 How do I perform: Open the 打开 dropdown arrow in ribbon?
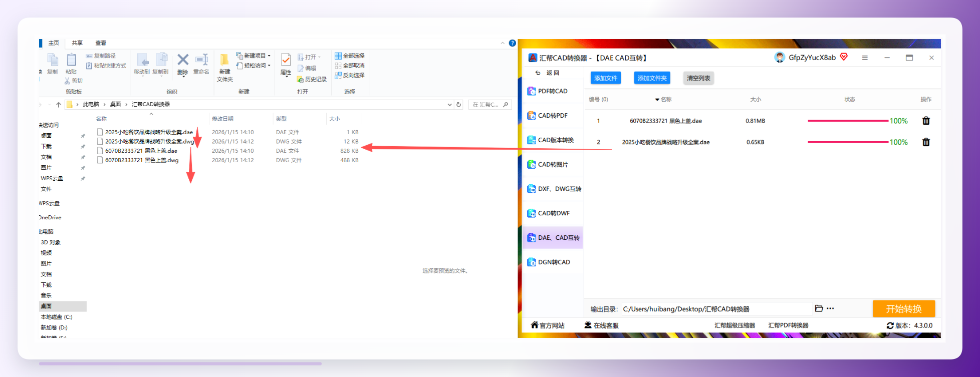point(319,57)
